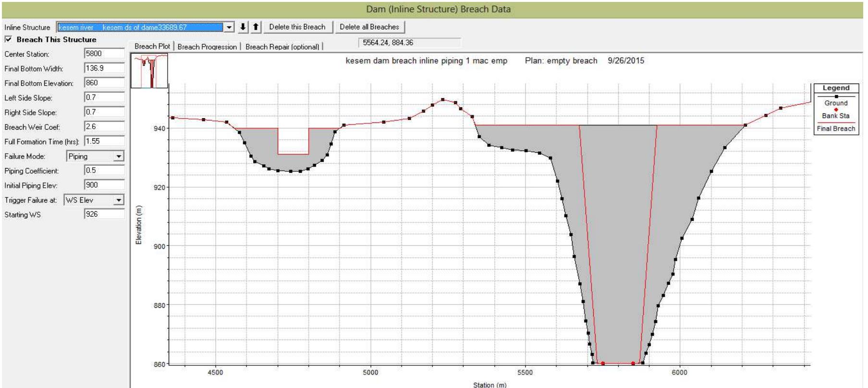
Task: Click the Plan: empty breach label
Action: [x=561, y=61]
